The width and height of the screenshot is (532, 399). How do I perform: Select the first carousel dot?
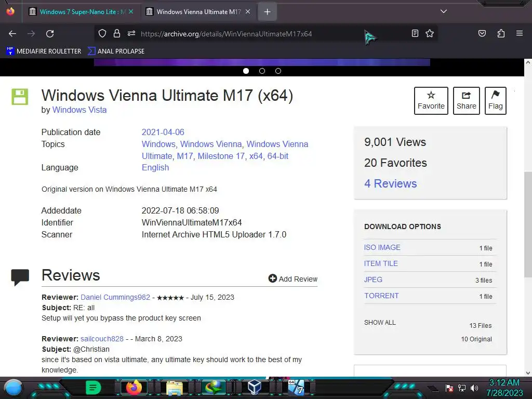(246, 71)
